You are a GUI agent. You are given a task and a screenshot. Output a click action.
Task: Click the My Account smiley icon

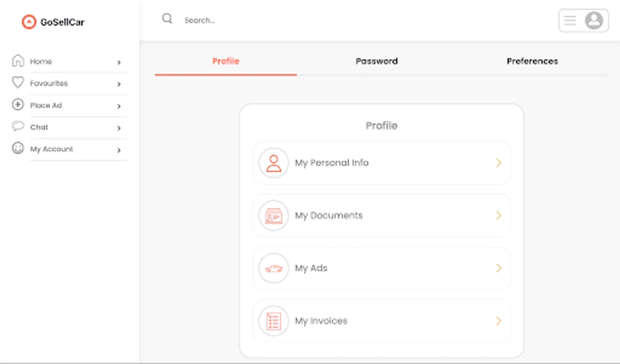[x=18, y=148]
